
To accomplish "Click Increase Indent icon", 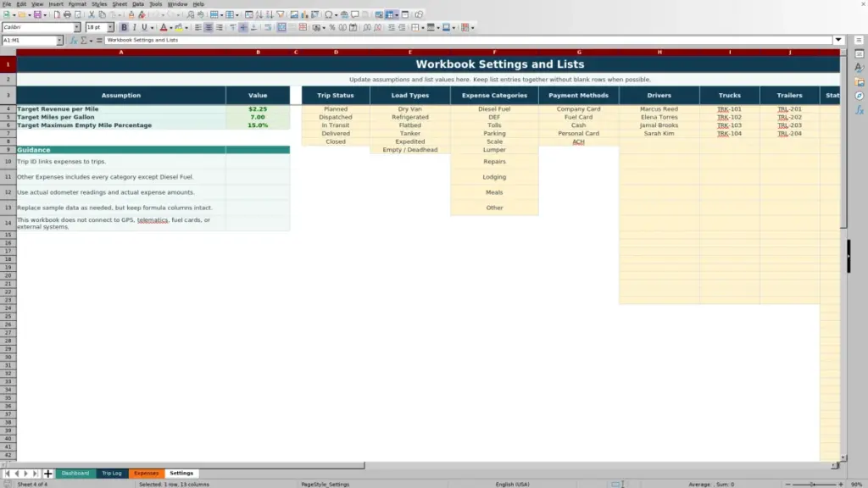I will coord(392,27).
